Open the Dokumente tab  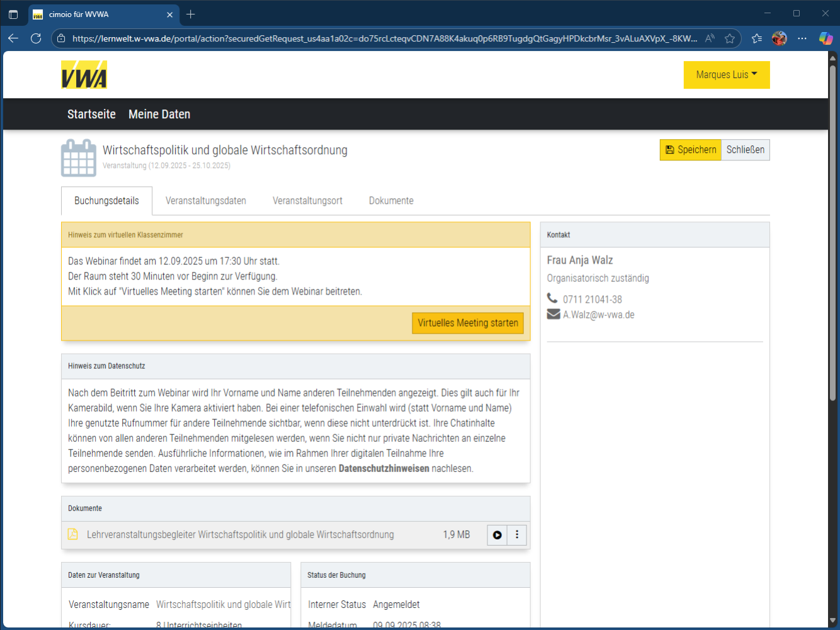point(391,201)
